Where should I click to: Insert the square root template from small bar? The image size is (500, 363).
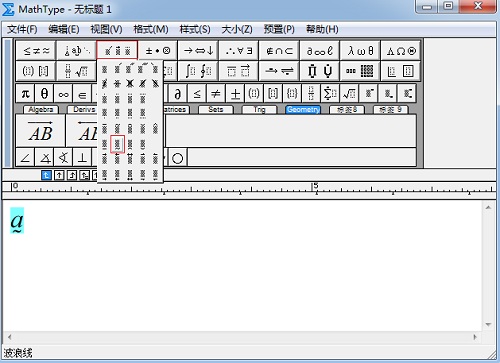(x=349, y=94)
